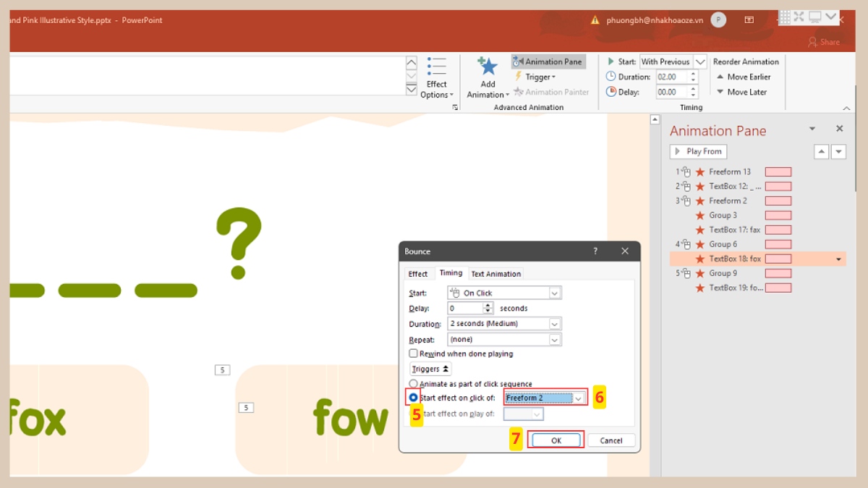Select Start effect on click of option
The width and height of the screenshot is (868, 488).
point(414,398)
